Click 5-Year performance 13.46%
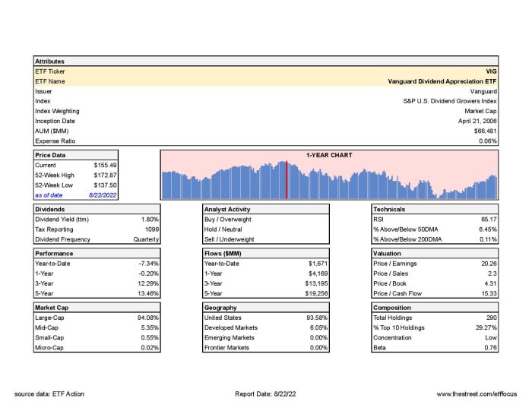532x411 pixels. click(148, 294)
